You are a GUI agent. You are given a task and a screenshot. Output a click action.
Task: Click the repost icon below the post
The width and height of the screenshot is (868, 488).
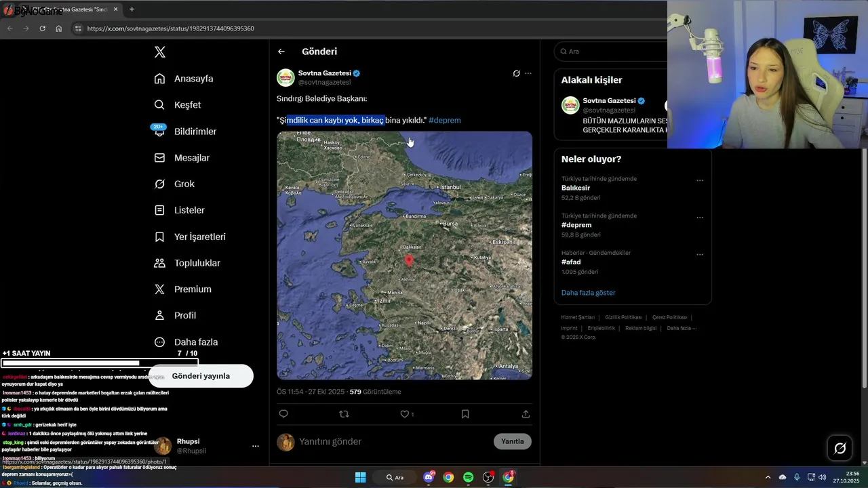pos(344,414)
